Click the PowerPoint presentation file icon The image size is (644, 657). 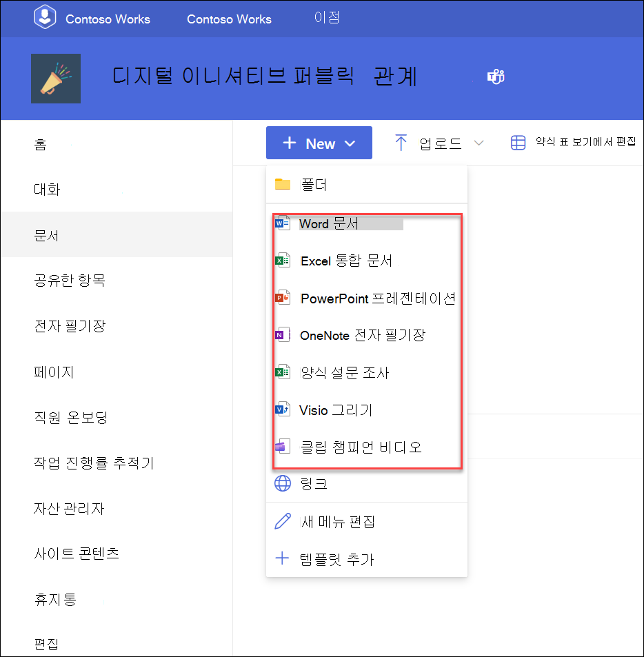(x=283, y=298)
